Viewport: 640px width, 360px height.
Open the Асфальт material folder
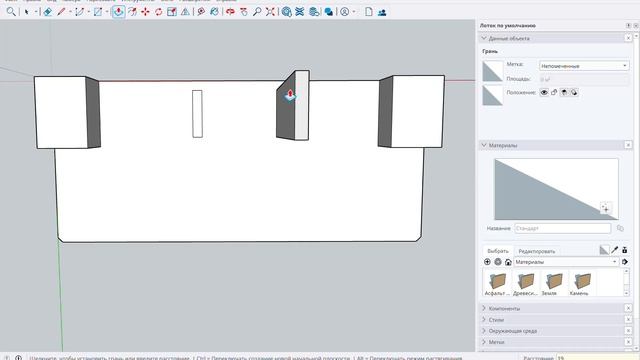pos(497,284)
